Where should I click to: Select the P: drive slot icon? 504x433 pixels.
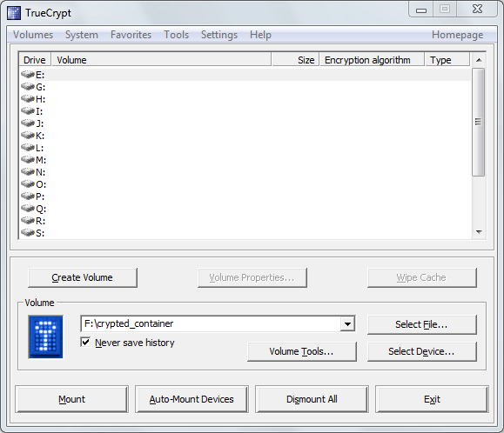pyautogui.click(x=28, y=197)
